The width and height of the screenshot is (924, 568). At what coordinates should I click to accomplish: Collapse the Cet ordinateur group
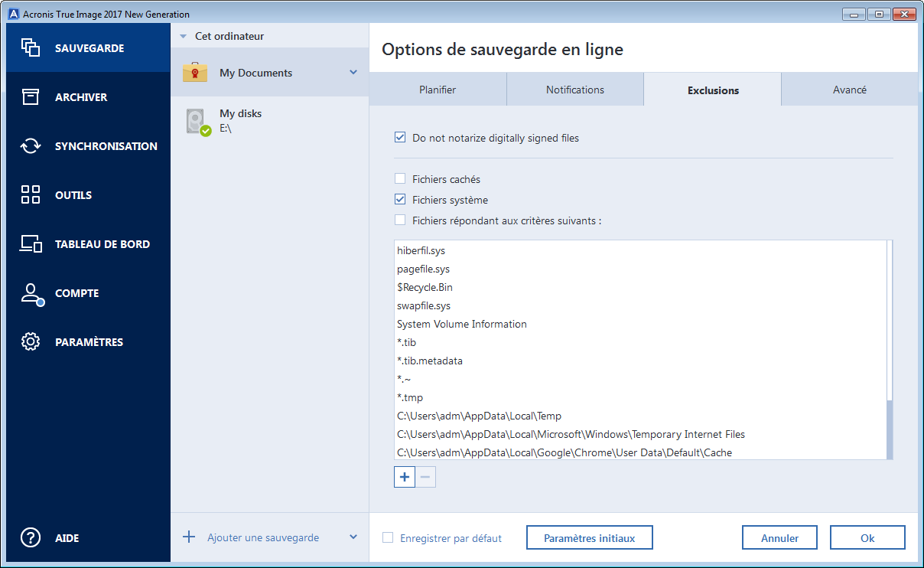[x=181, y=35]
